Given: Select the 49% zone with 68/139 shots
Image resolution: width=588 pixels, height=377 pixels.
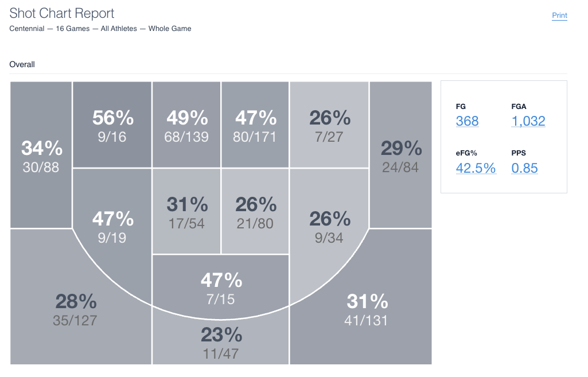Looking at the screenshot, I should pos(186,125).
